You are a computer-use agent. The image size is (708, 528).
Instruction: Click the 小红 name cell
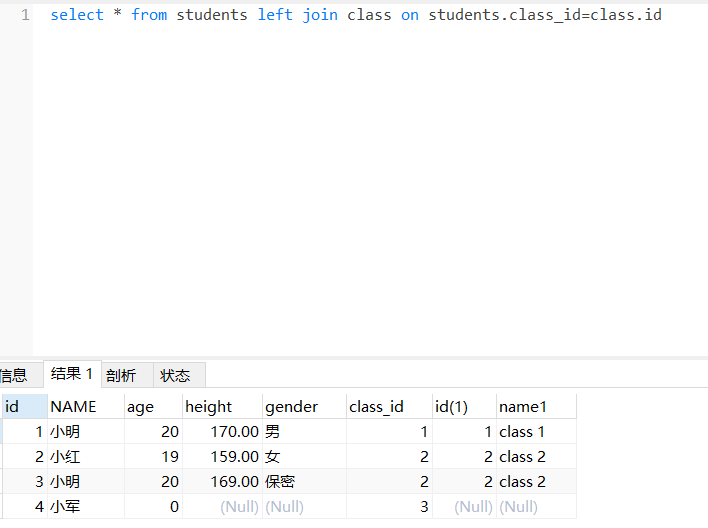point(66,456)
